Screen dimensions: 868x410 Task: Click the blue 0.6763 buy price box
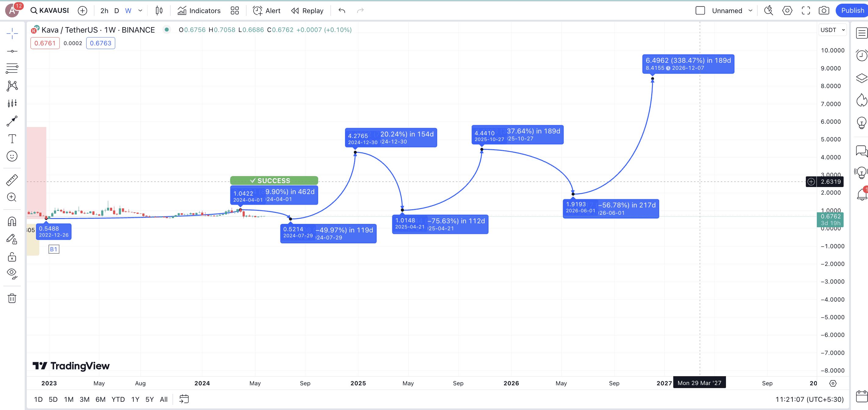(x=100, y=43)
